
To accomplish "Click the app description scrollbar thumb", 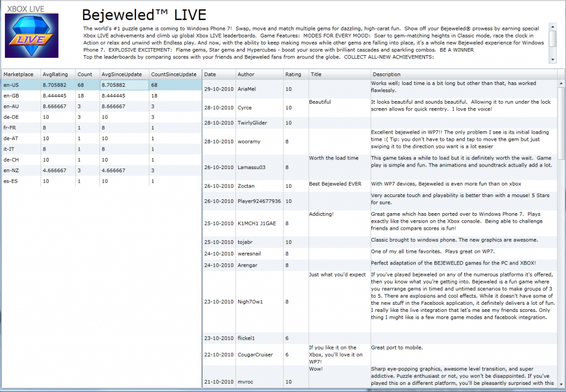I will click(x=552, y=38).
